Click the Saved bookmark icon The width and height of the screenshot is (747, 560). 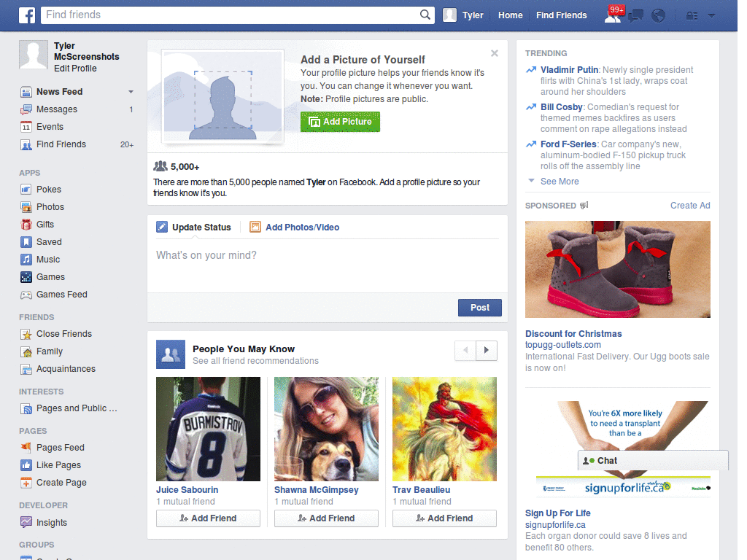pyautogui.click(x=26, y=242)
